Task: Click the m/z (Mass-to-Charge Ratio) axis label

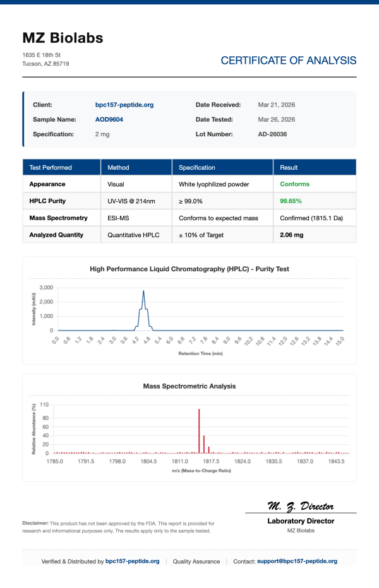Action: (202, 471)
